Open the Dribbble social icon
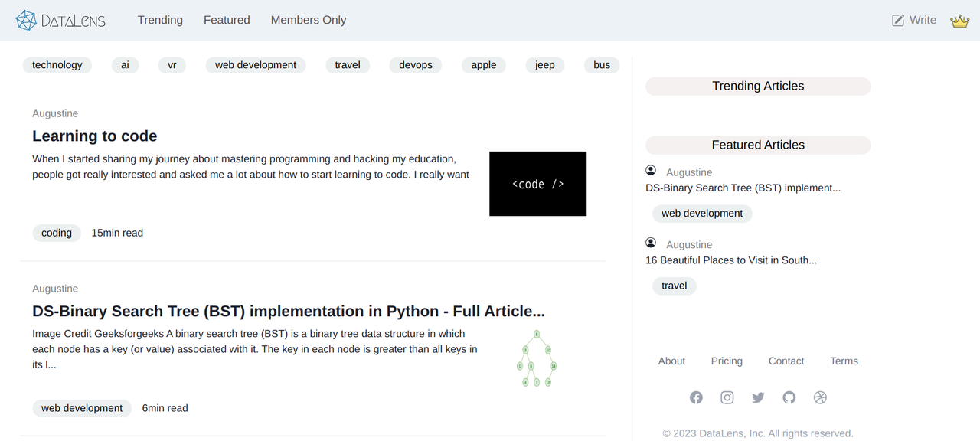This screenshot has width=980, height=441. click(x=821, y=397)
